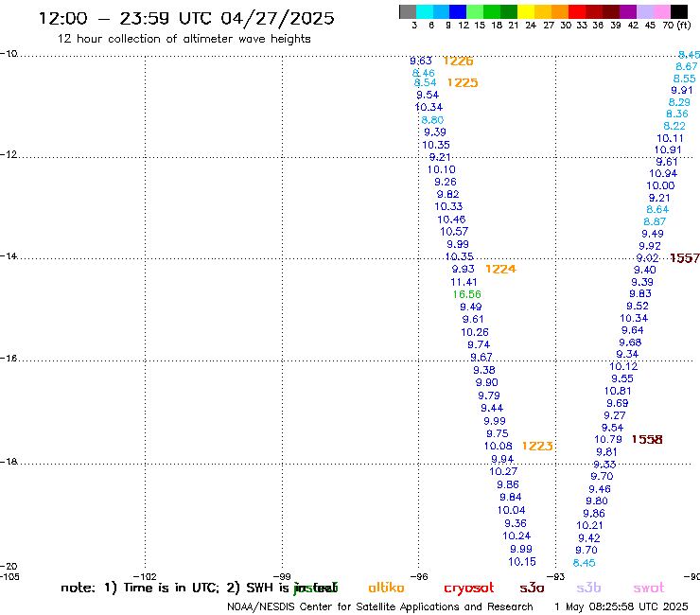Select the dark red 1558 time label
The height and width of the screenshot is (615, 700).
click(647, 439)
